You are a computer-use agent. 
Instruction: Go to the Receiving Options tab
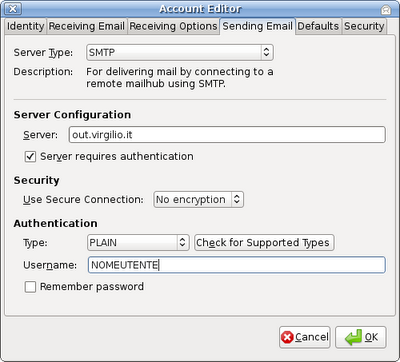tap(173, 26)
